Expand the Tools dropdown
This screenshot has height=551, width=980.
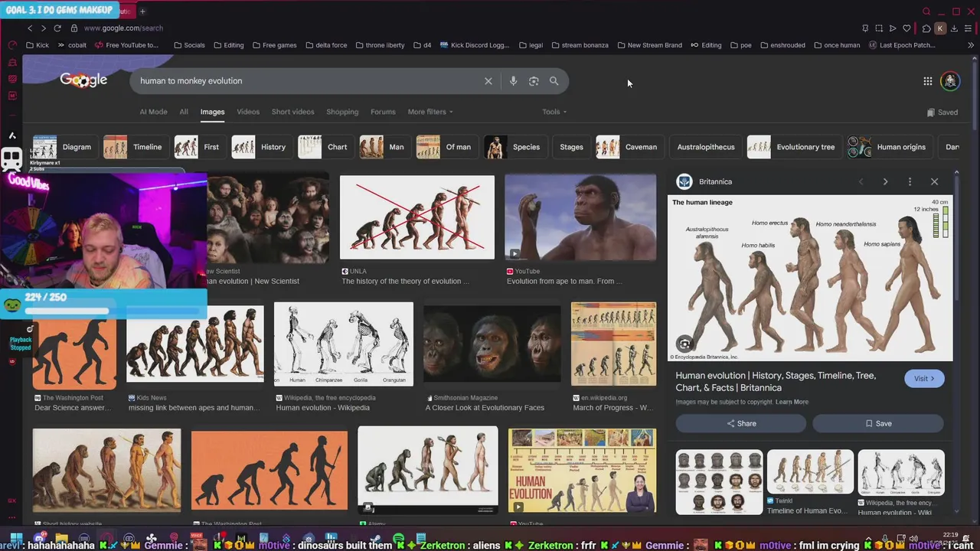click(554, 112)
